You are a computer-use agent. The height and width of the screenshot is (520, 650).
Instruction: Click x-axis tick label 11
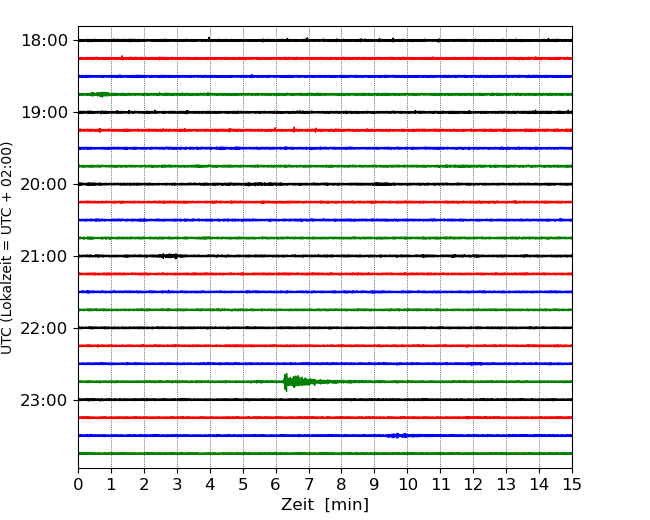click(x=441, y=484)
